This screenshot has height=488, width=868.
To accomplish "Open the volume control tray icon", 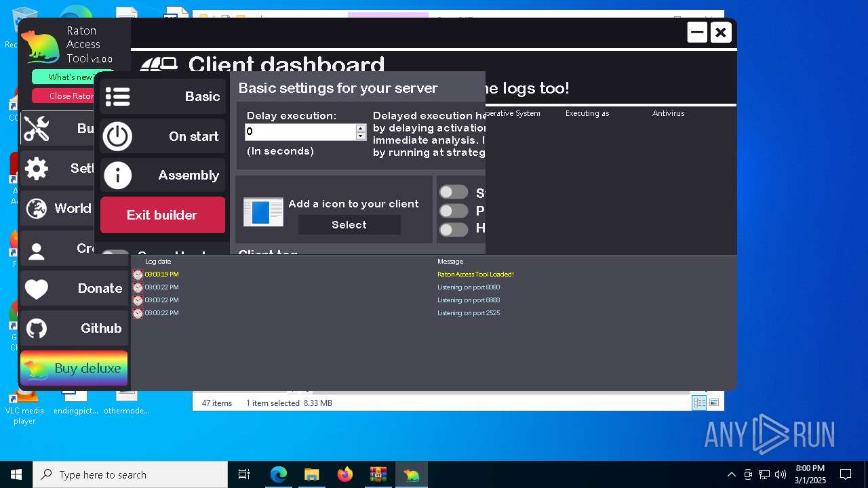I will (781, 474).
